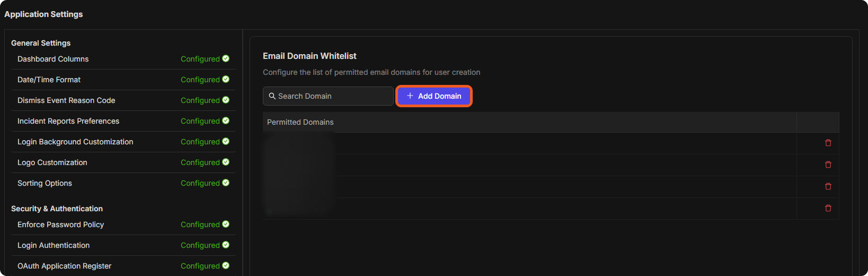
Task: Click the second row's trash icon
Action: 828,165
